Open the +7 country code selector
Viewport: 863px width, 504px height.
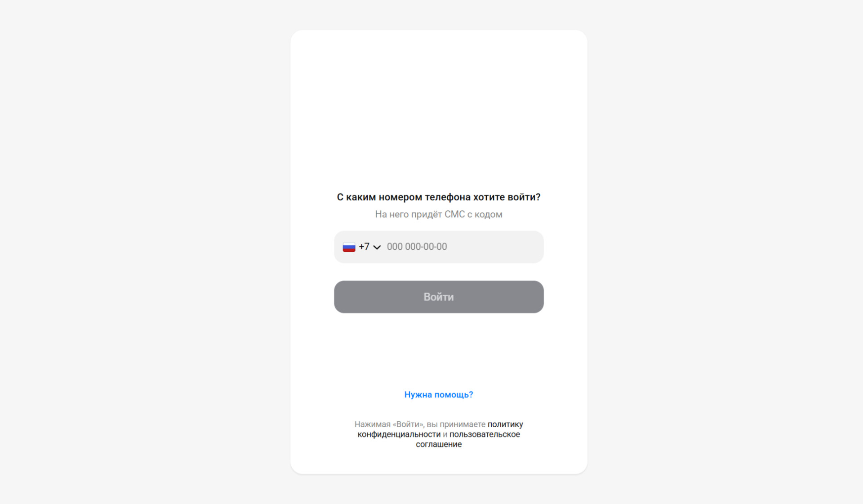[x=361, y=247]
